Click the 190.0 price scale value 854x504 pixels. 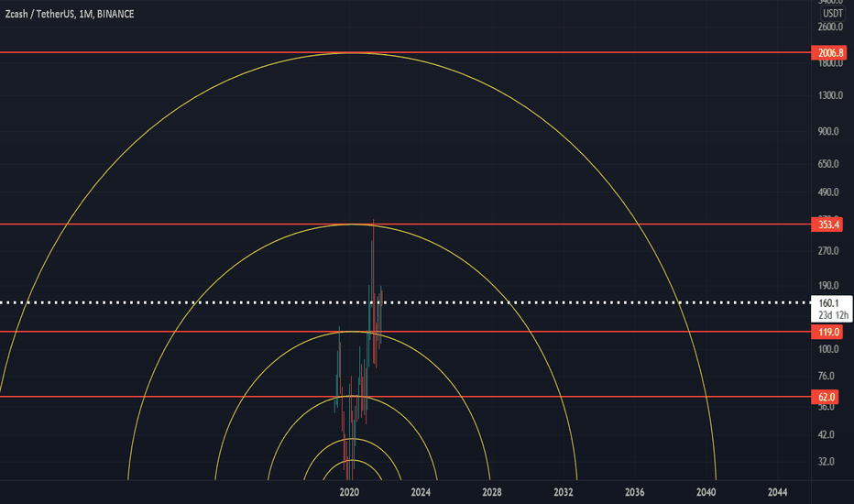tap(828, 286)
